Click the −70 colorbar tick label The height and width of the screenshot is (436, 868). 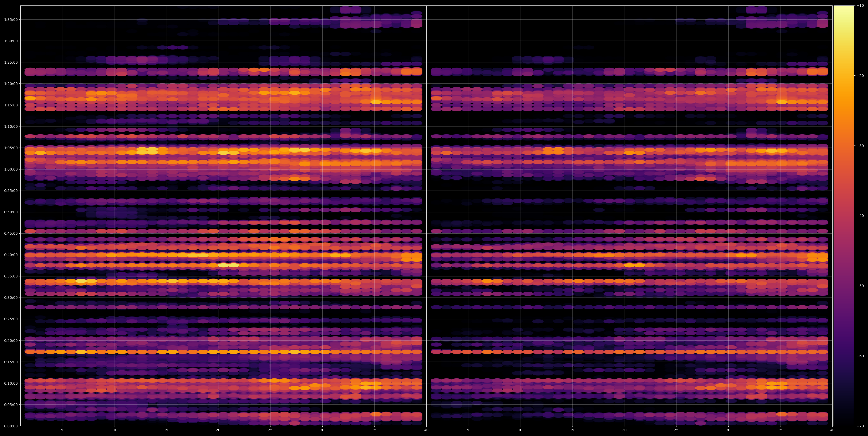(860, 426)
